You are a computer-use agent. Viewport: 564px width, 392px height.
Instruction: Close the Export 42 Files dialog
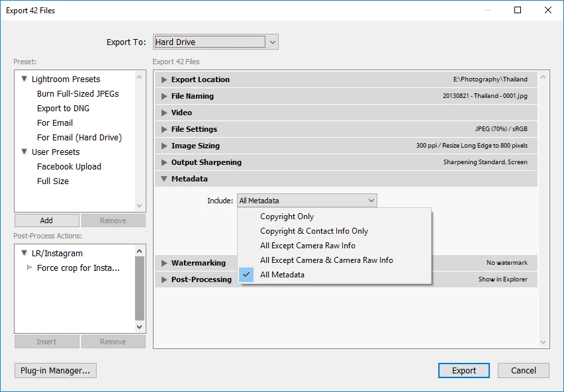548,10
